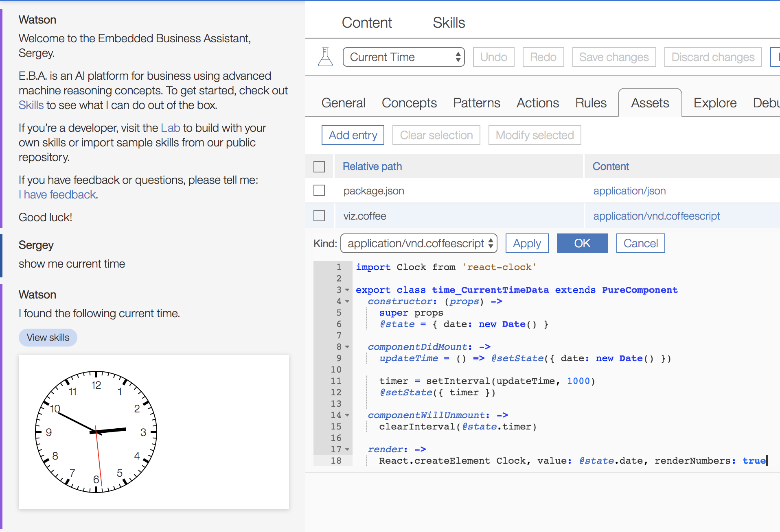This screenshot has width=780, height=532.
Task: Click the Clear selection button
Action: pyautogui.click(x=436, y=135)
